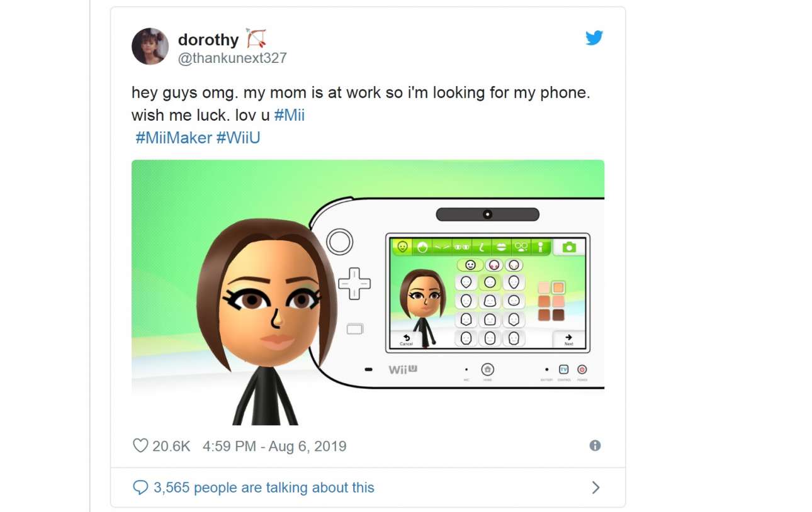Select the camera tab on GamePad screen

[x=569, y=247]
